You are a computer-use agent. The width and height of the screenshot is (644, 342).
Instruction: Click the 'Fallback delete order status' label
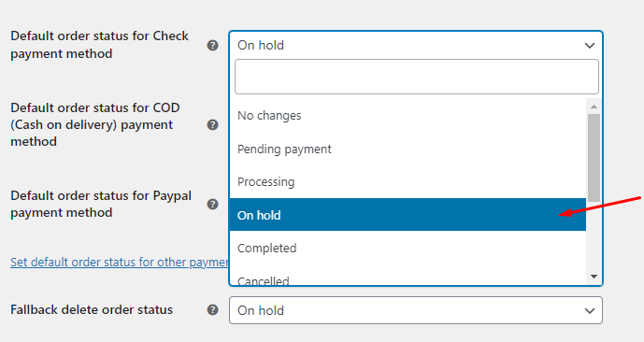(92, 309)
